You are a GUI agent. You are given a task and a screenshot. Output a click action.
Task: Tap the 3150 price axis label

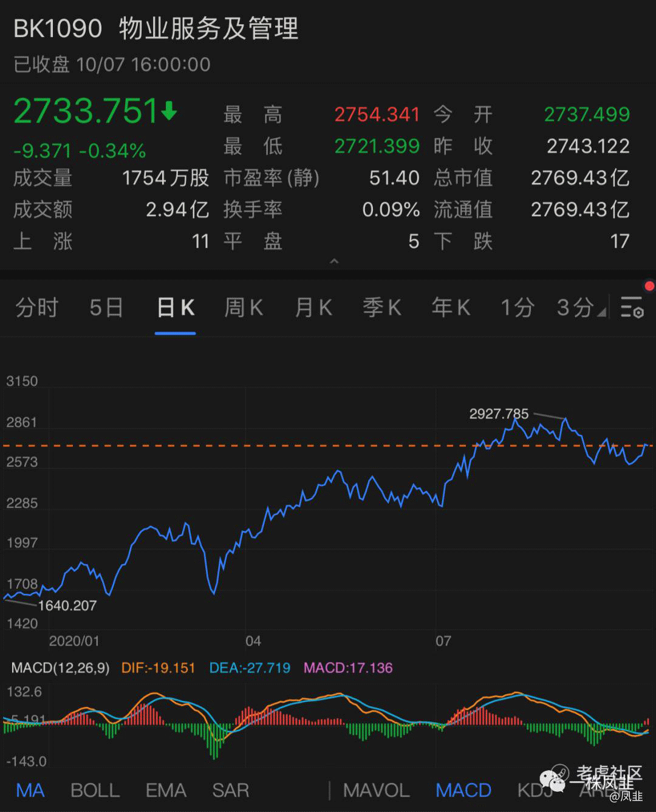[x=22, y=381]
